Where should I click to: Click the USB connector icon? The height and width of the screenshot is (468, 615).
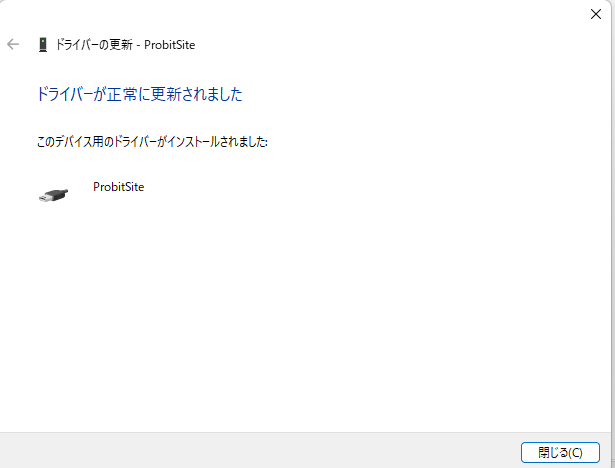(x=53, y=195)
